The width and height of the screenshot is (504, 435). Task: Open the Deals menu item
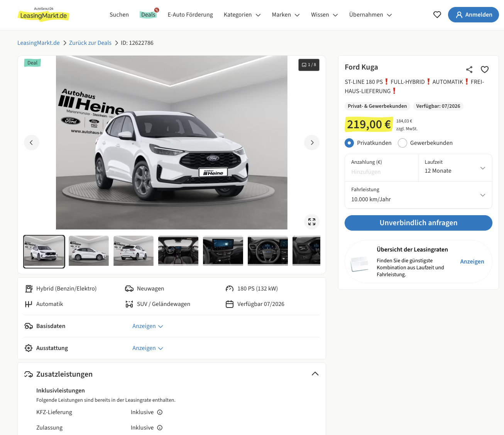[148, 15]
